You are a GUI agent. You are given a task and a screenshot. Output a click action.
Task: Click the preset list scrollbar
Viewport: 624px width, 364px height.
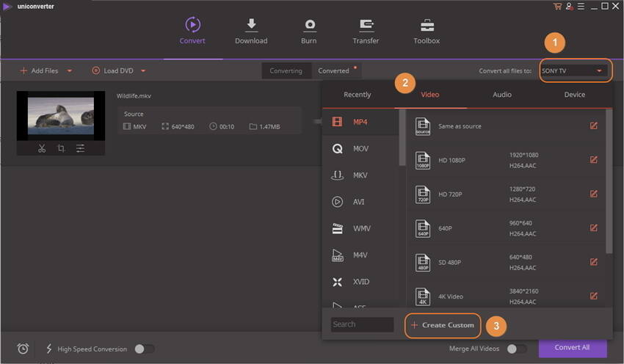tap(609, 181)
